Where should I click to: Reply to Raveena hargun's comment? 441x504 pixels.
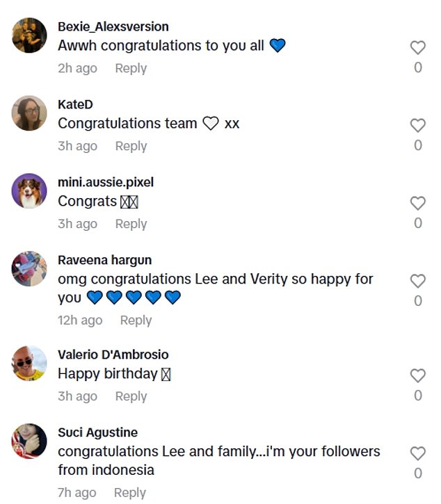point(136,320)
